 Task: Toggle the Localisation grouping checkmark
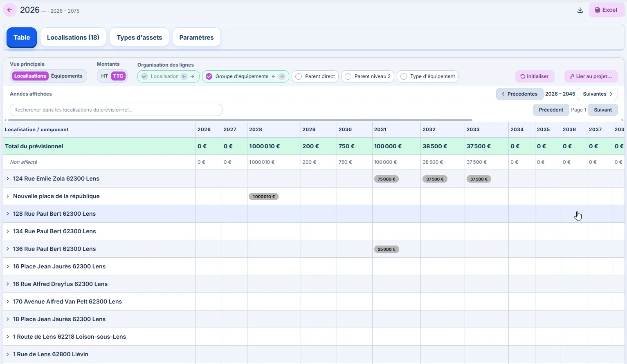144,76
